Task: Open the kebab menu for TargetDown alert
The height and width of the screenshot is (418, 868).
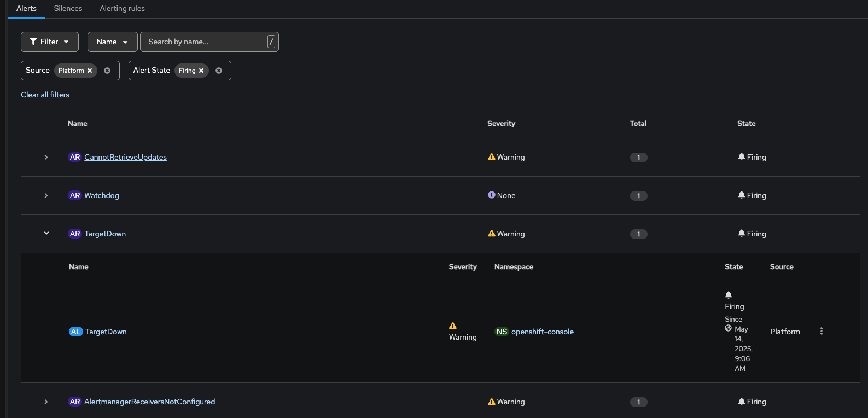Action: [x=822, y=331]
